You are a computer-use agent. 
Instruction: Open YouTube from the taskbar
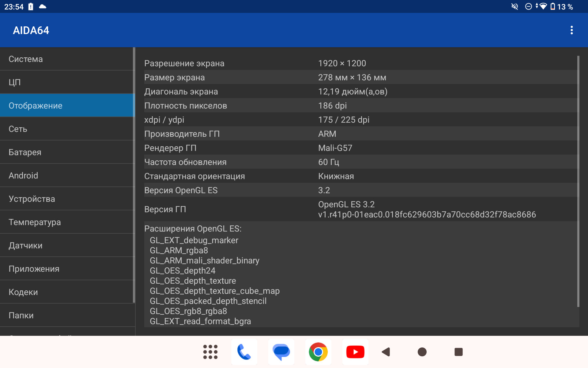tap(355, 352)
